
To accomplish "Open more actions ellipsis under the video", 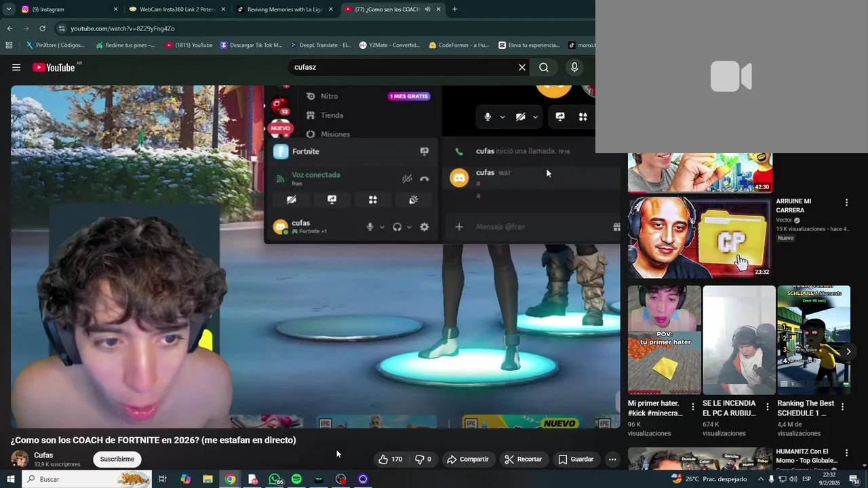I will (x=612, y=459).
